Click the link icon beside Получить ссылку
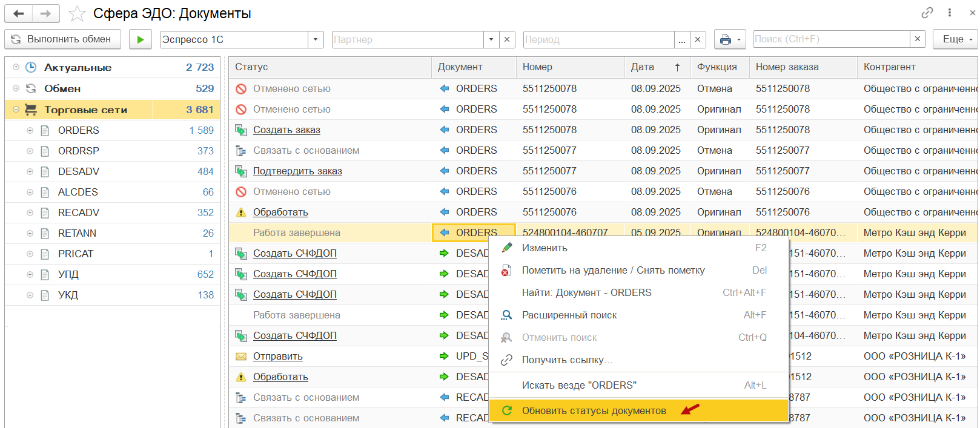This screenshot has height=428, width=980. point(506,360)
